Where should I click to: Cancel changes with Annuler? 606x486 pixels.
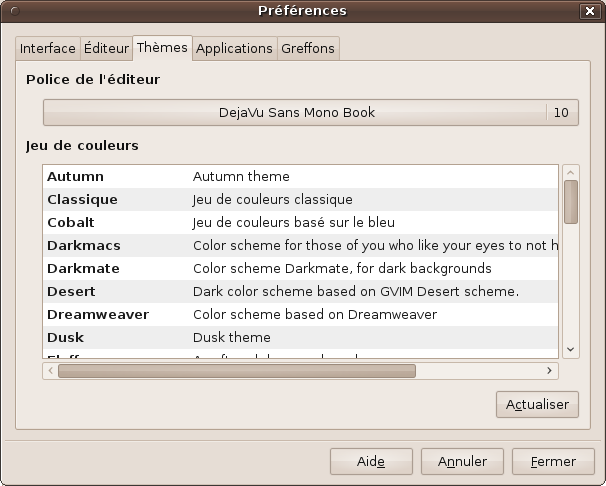click(x=462, y=461)
